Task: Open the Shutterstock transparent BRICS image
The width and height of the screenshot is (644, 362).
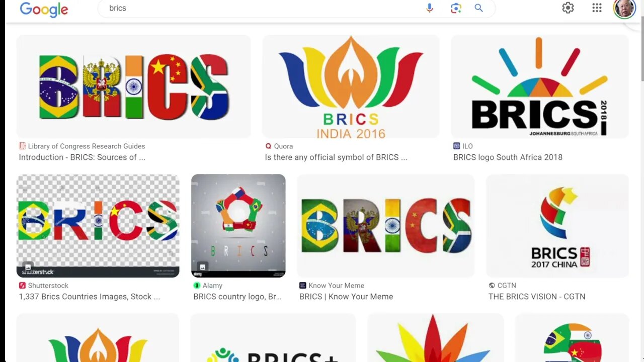Action: tap(98, 226)
